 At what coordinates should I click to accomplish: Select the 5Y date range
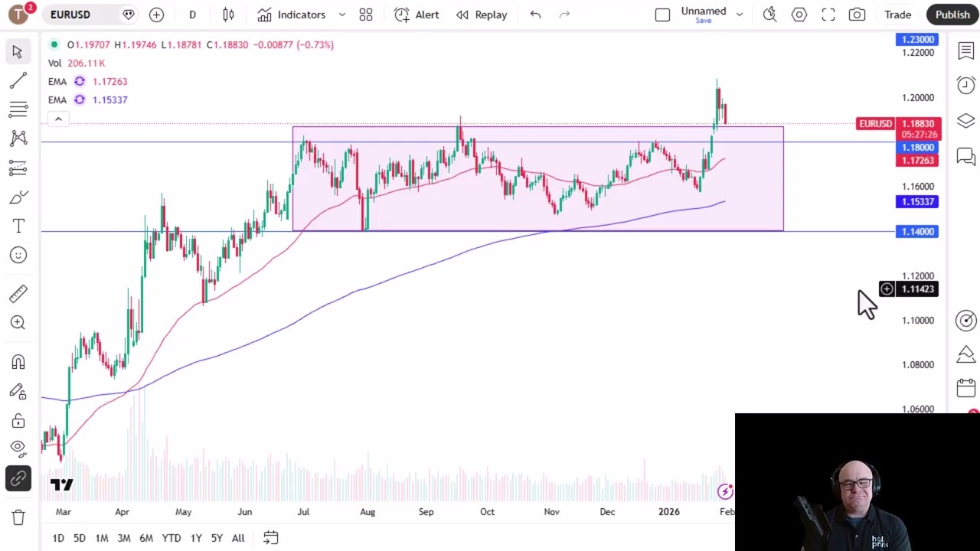click(217, 538)
